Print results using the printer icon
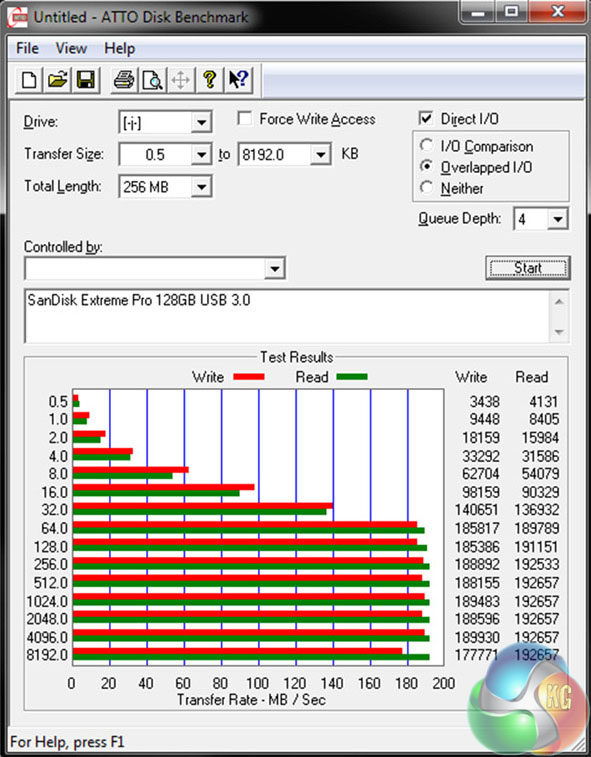The image size is (591, 757). pos(124,80)
